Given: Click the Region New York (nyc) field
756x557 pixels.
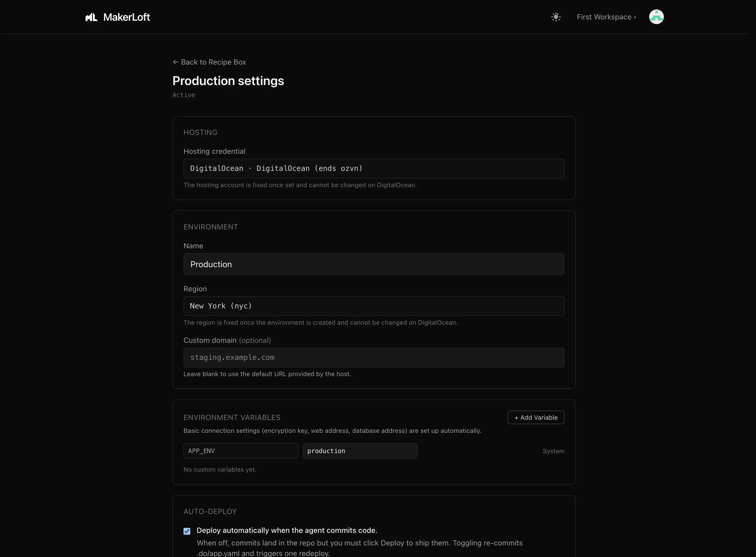Looking at the screenshot, I should tap(374, 306).
